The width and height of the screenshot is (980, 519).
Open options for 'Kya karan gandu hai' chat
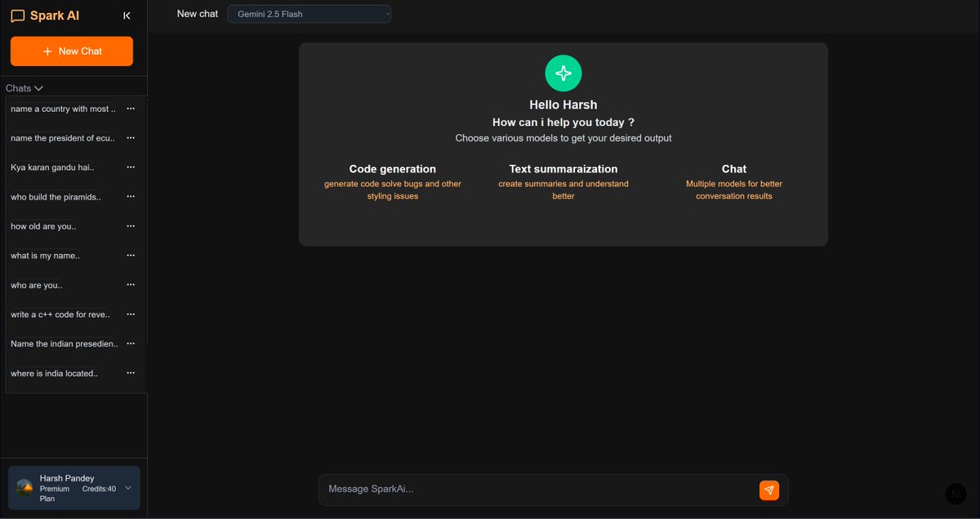click(x=131, y=168)
